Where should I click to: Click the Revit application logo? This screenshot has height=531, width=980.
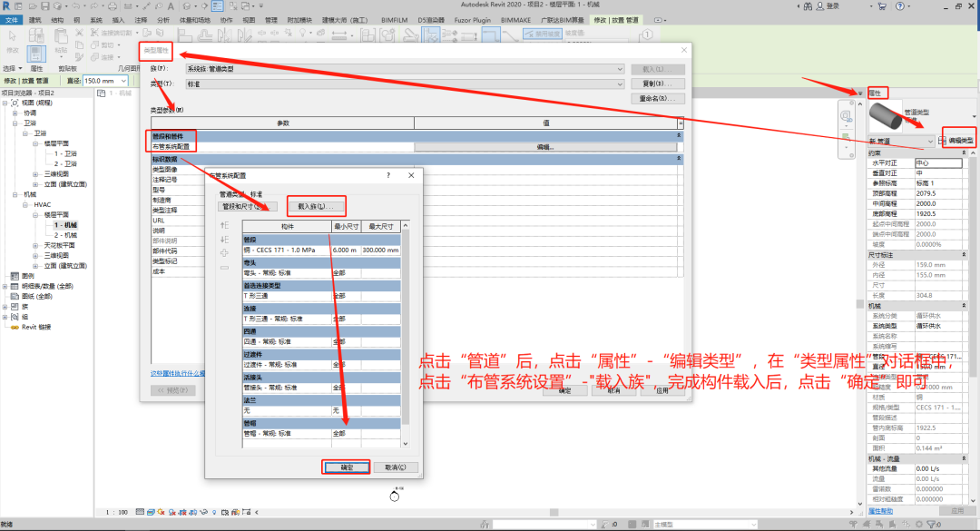point(6,5)
